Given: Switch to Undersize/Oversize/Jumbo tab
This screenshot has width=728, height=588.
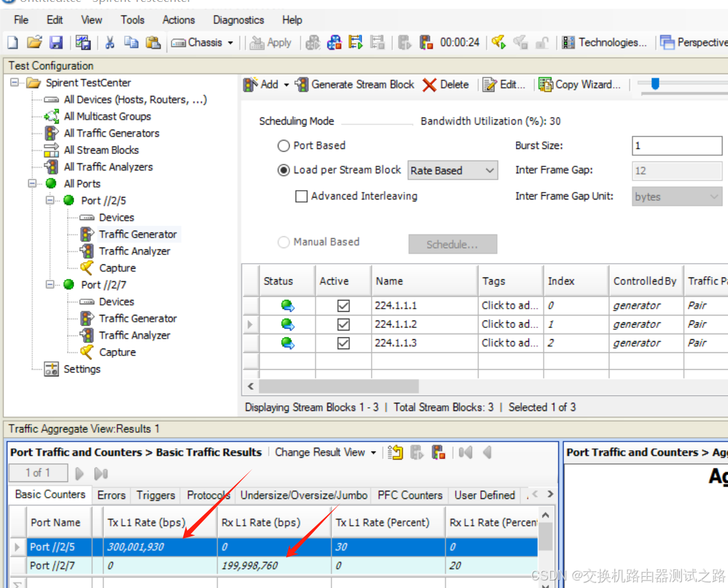Looking at the screenshot, I should click(304, 495).
